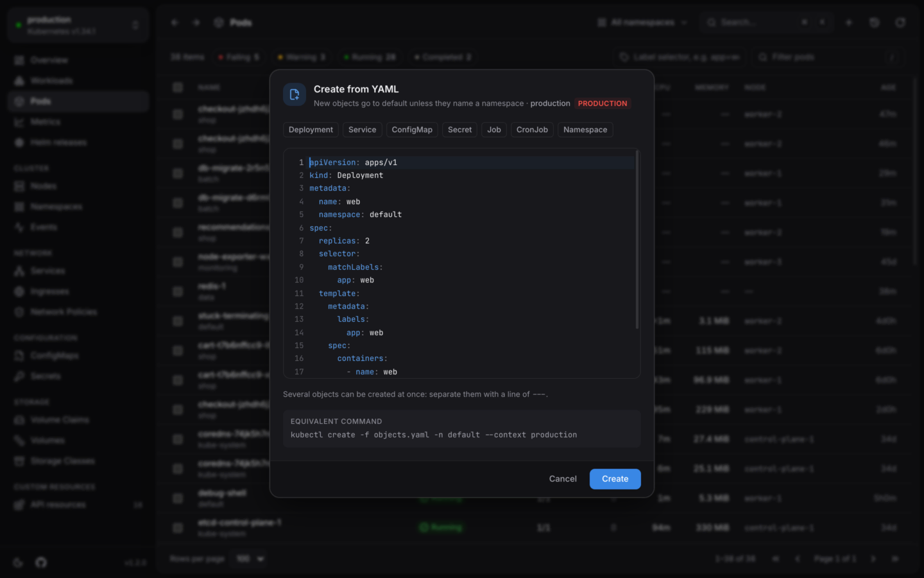Viewport: 924px width, 578px height.
Task: Check the stuck-terminating pod row checkbox
Action: click(178, 321)
